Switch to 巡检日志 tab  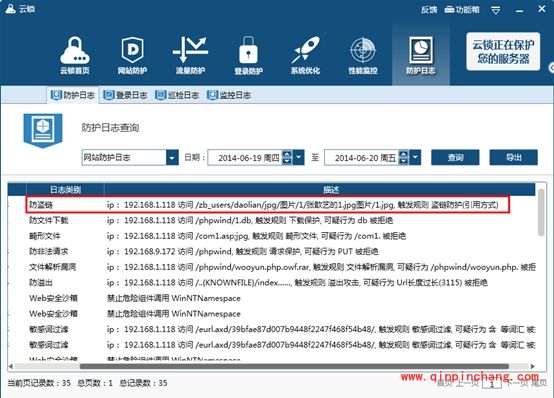tap(177, 95)
